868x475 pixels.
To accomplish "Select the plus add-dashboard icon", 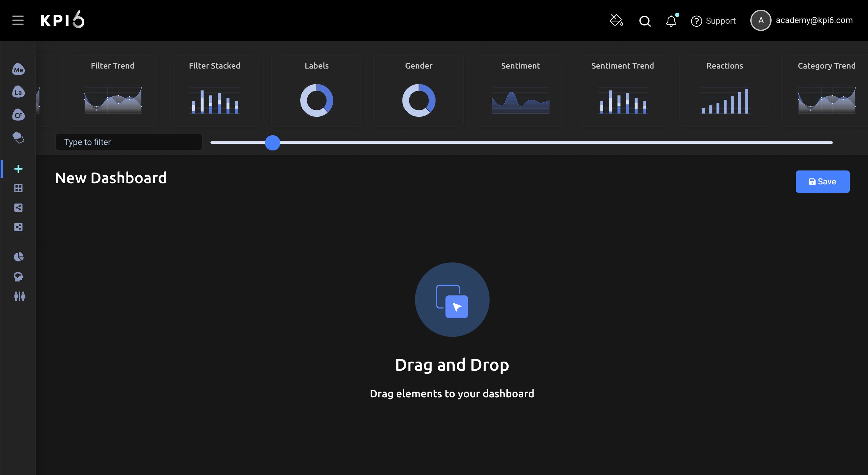I will click(19, 169).
